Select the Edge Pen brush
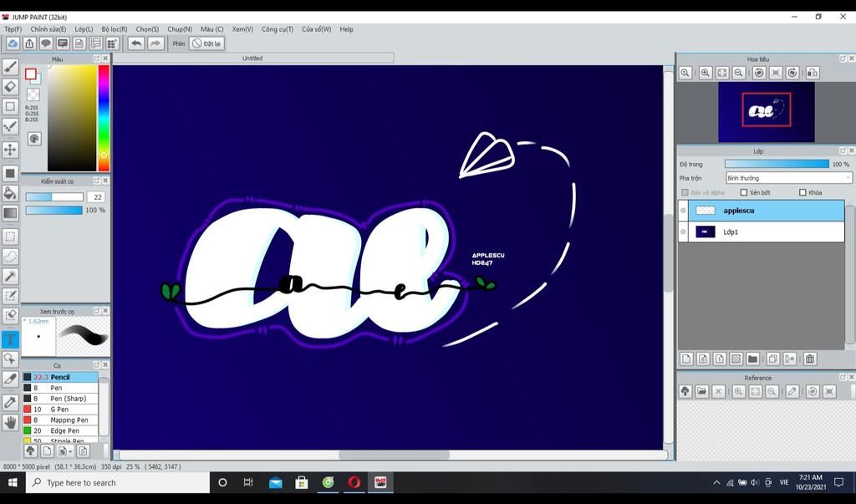The width and height of the screenshot is (856, 504). coord(60,430)
